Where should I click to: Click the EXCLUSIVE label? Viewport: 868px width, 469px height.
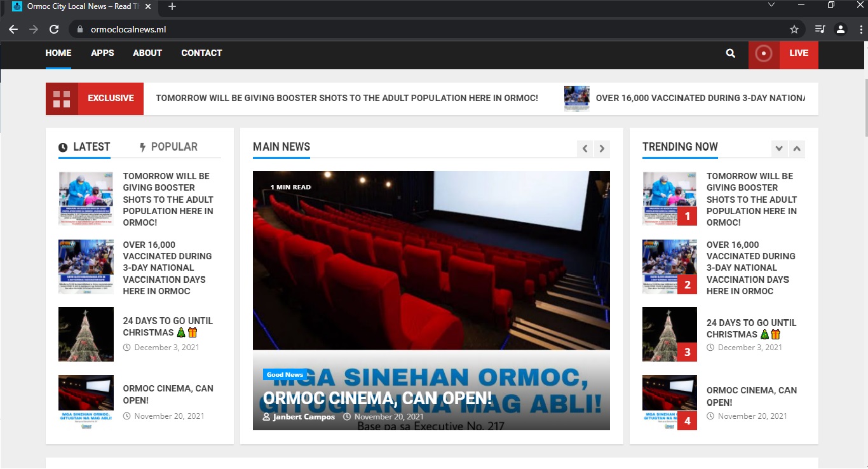point(111,99)
